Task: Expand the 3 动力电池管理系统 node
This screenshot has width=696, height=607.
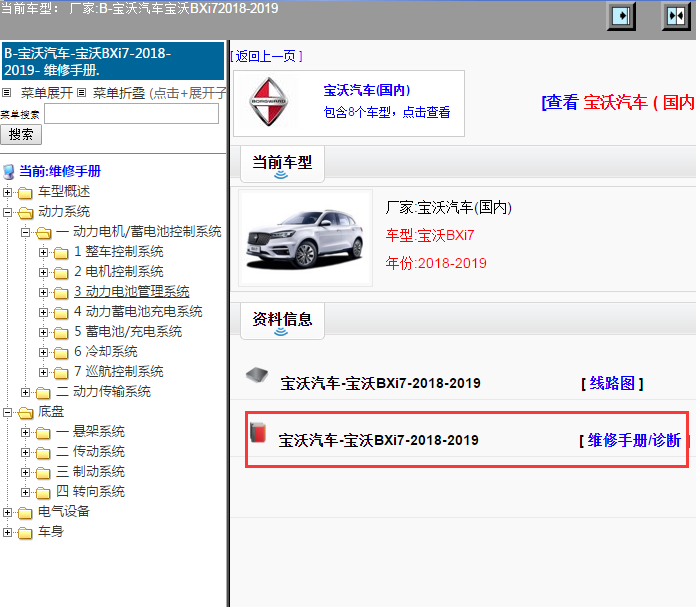Action: point(43,292)
